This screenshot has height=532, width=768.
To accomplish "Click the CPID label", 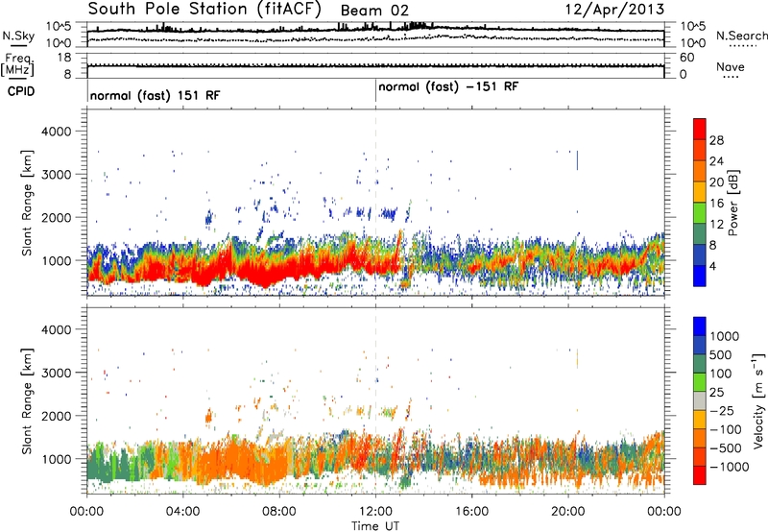I will click(x=21, y=91).
